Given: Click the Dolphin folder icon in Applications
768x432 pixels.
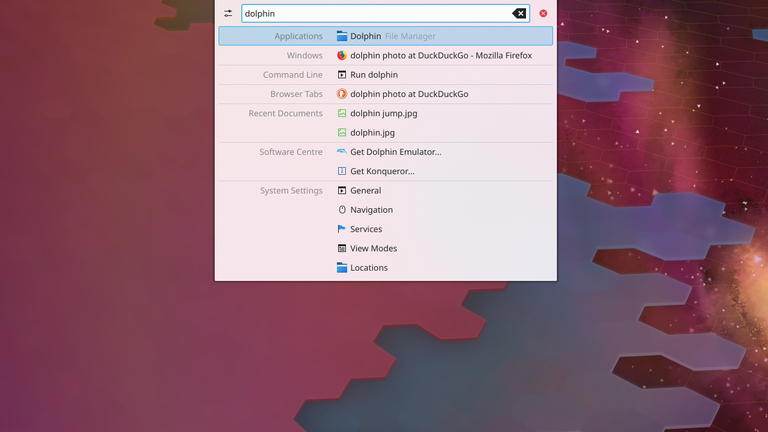Looking at the screenshot, I should (342, 36).
